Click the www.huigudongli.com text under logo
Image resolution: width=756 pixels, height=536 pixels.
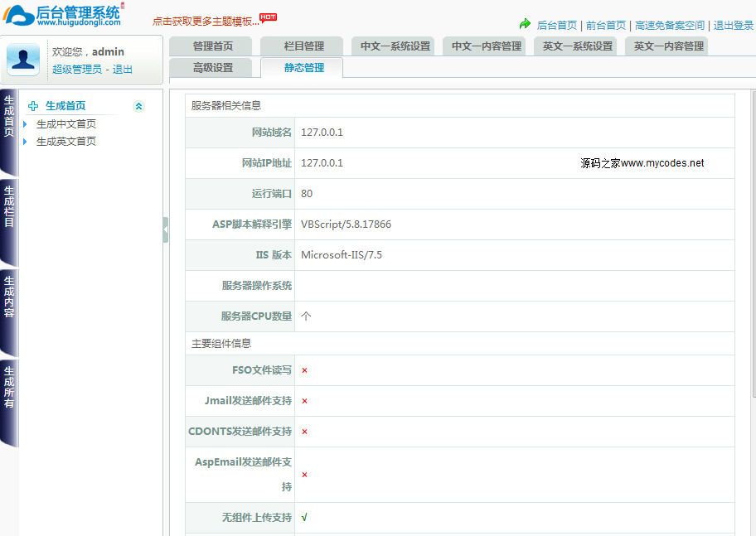[x=79, y=22]
